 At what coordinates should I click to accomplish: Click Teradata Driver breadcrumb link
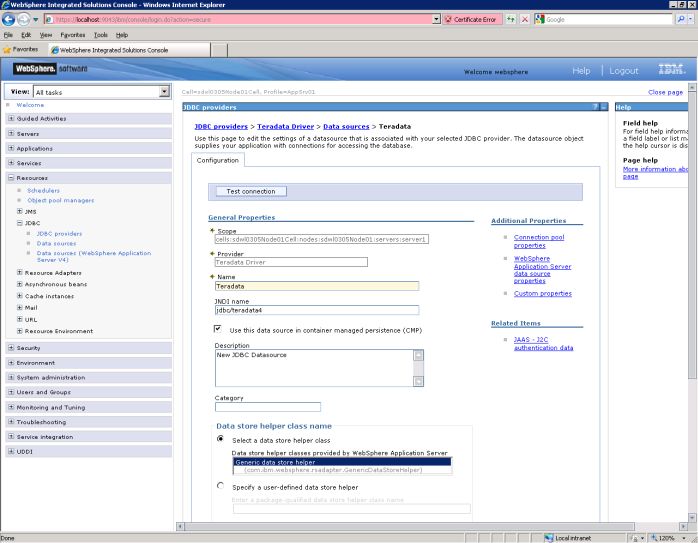285,126
